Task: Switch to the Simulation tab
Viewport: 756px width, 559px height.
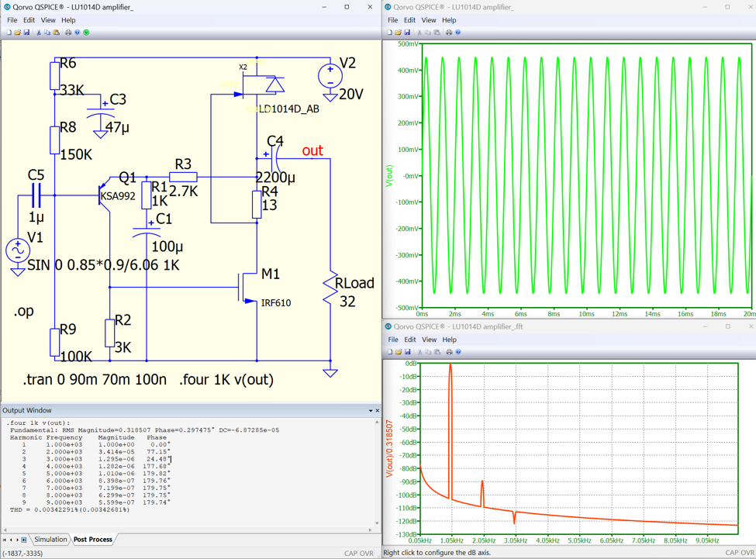Action: pyautogui.click(x=50, y=540)
